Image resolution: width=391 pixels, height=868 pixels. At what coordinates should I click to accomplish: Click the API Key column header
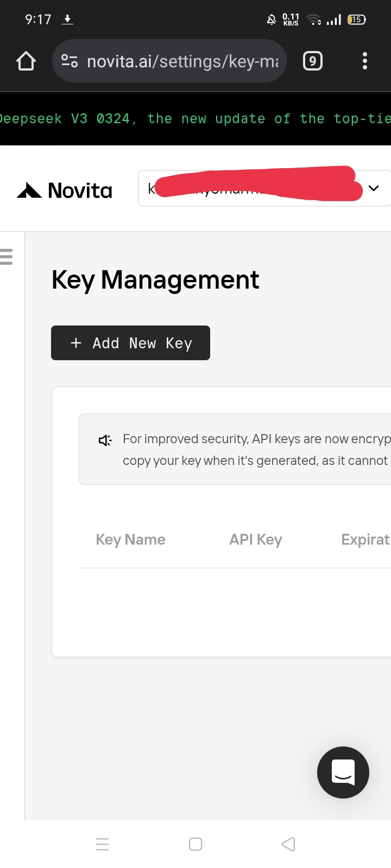pos(255,540)
